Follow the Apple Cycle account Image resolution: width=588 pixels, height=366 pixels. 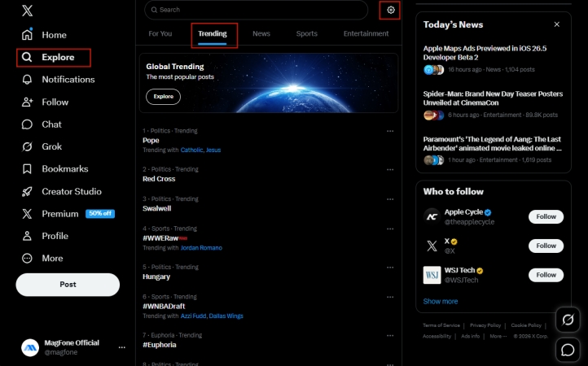coord(546,216)
